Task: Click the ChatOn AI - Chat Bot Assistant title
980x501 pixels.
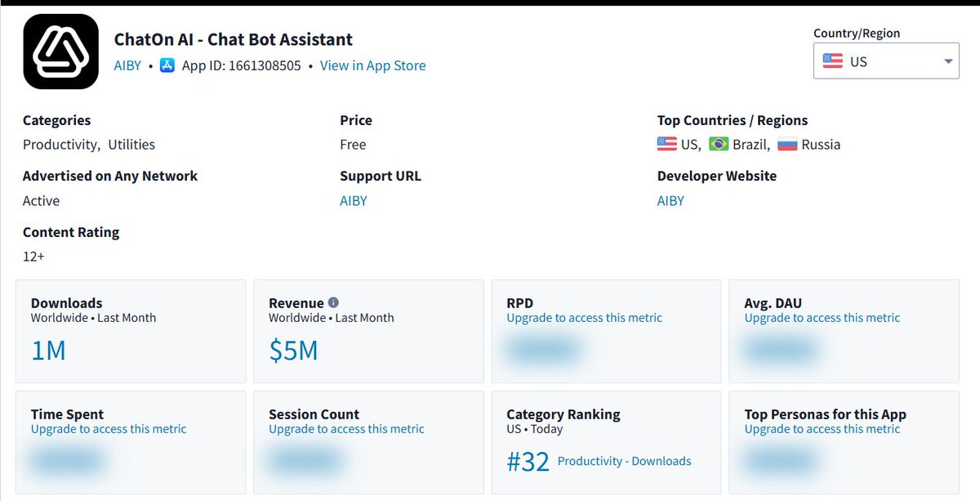Action: [234, 39]
